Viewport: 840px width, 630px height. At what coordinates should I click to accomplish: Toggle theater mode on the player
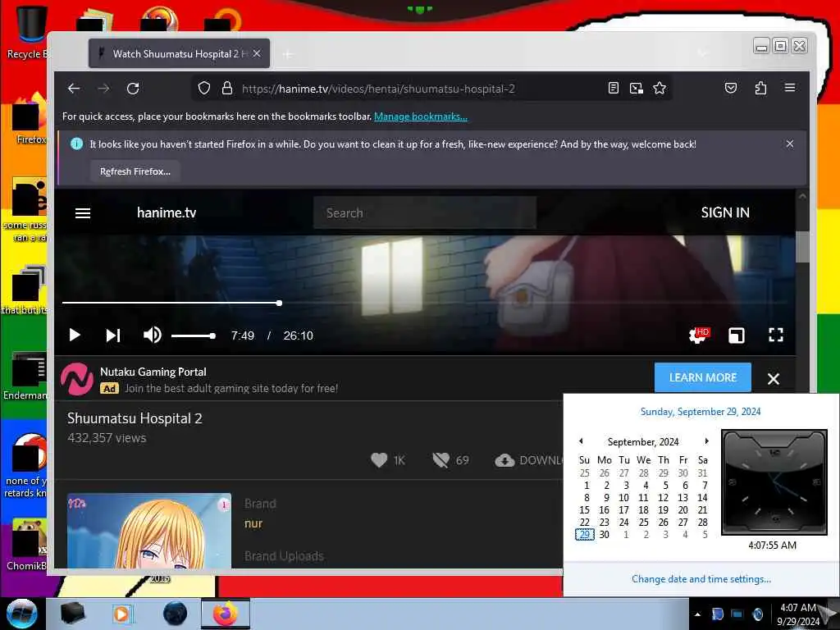737,336
